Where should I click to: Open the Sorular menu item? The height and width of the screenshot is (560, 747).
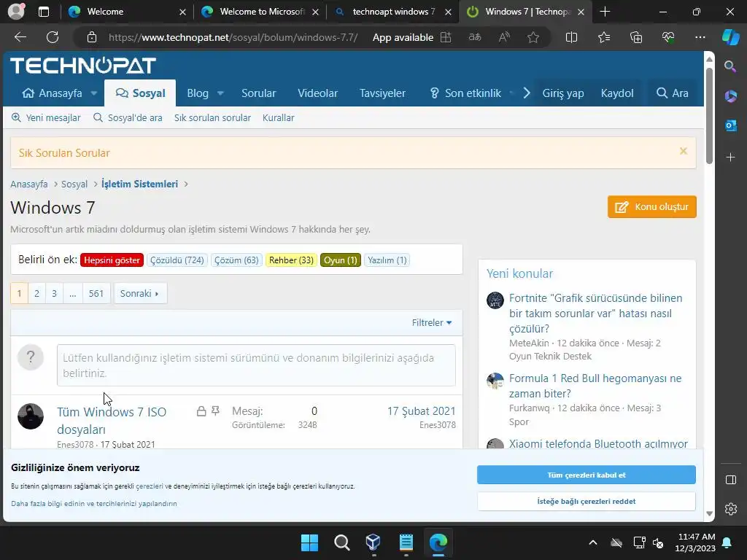tap(259, 93)
